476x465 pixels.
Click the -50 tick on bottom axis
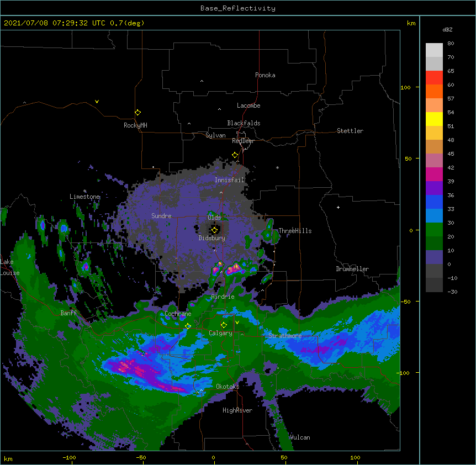(x=141, y=457)
